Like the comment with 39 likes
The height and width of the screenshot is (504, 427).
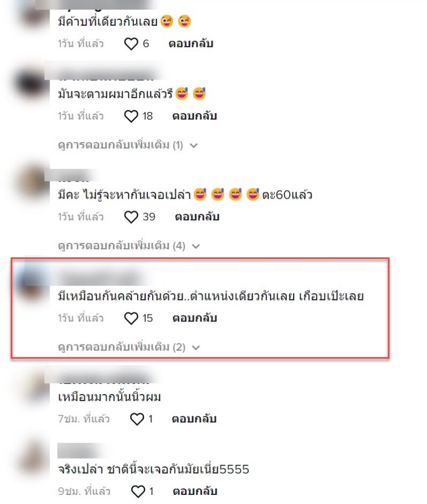tap(131, 217)
